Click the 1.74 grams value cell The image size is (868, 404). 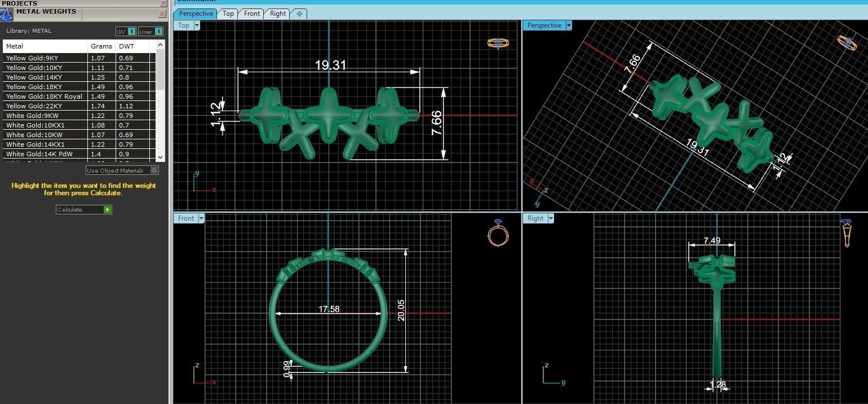[102, 106]
